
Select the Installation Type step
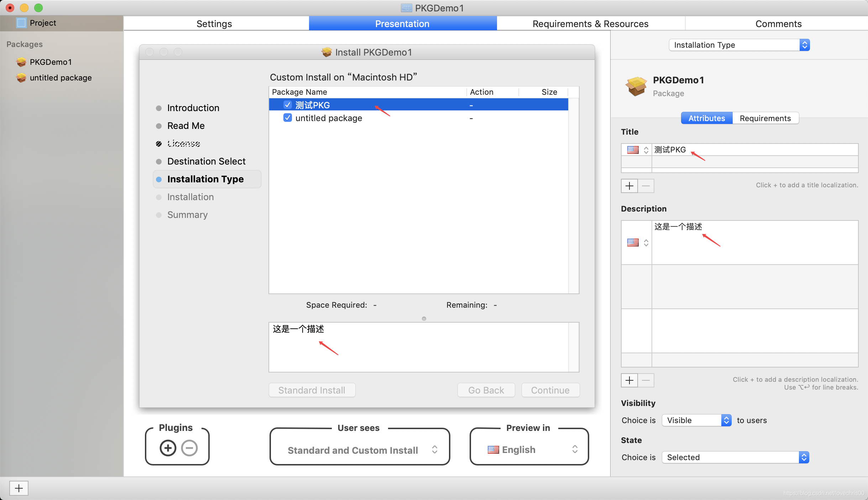tap(207, 179)
